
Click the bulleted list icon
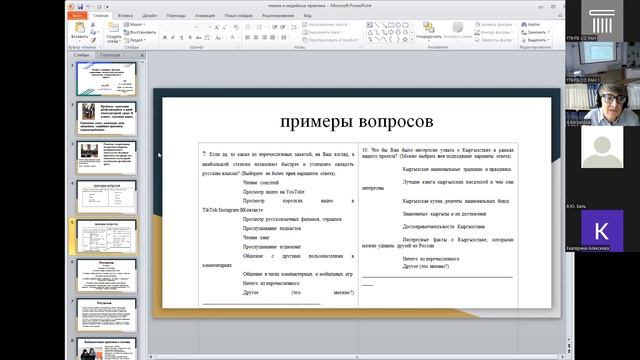tap(248, 27)
